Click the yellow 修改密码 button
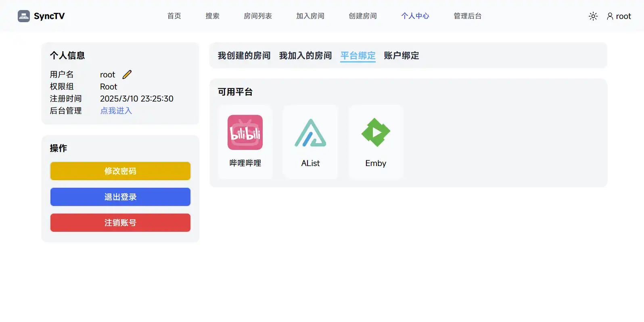This screenshot has width=644, height=322. (x=120, y=171)
